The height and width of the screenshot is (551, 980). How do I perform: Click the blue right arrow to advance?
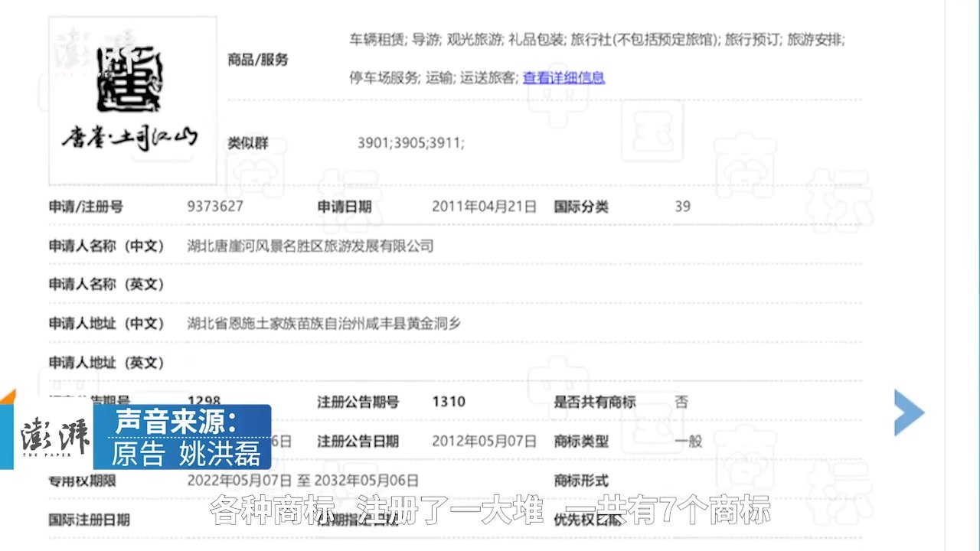click(908, 412)
